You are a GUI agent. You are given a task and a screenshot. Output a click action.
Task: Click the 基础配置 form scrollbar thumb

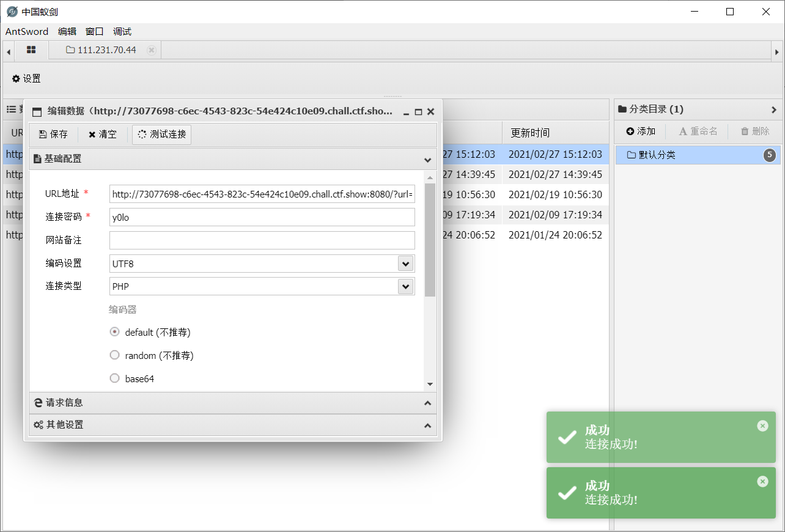[430, 240]
